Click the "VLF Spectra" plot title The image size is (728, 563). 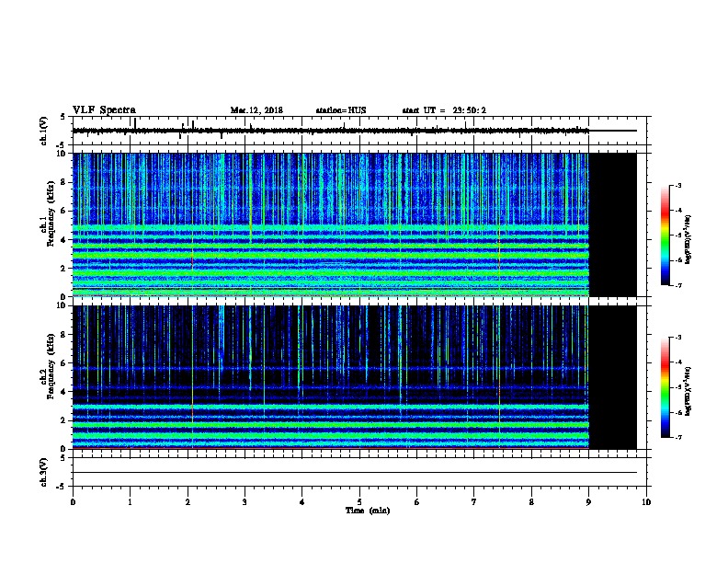(x=104, y=110)
